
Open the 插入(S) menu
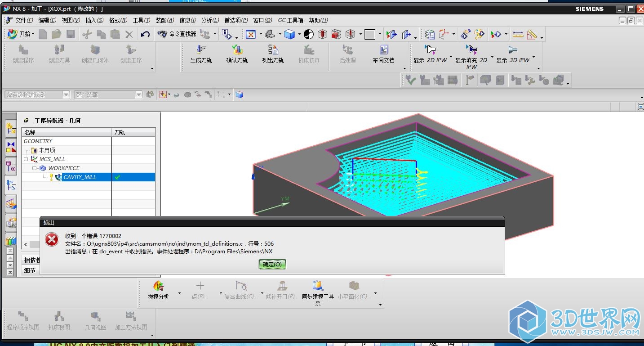pos(94,20)
